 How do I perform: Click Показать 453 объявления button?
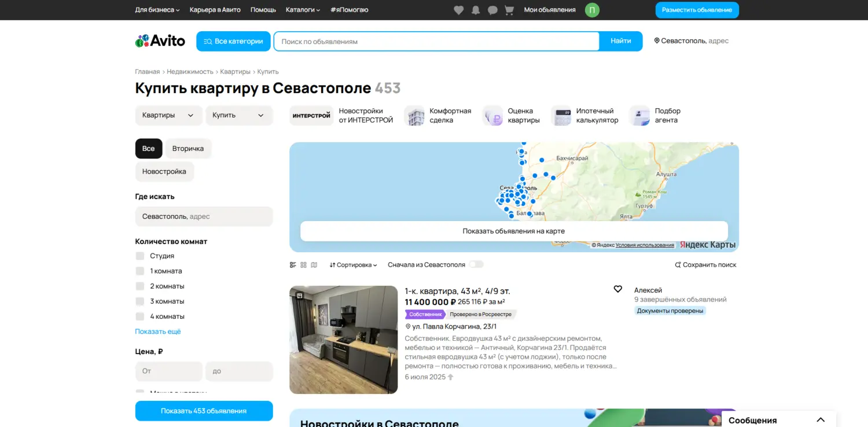tap(204, 411)
